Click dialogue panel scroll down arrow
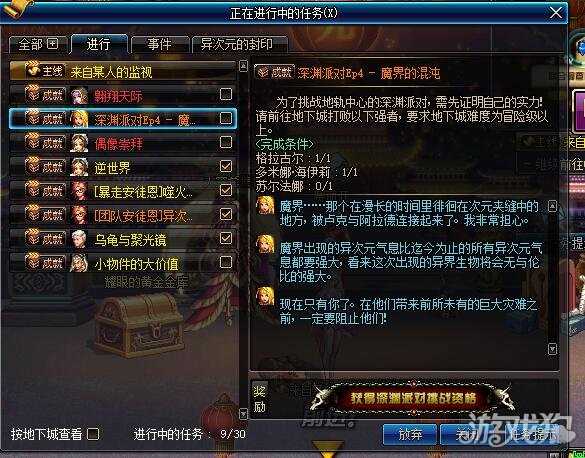This screenshot has height=458, width=585. (x=553, y=349)
